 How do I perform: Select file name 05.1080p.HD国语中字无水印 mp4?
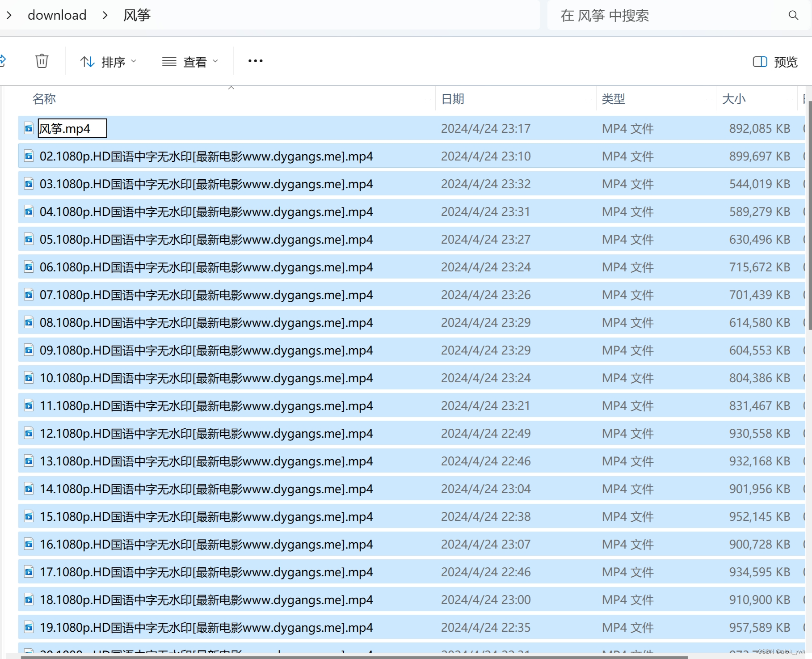coord(206,239)
